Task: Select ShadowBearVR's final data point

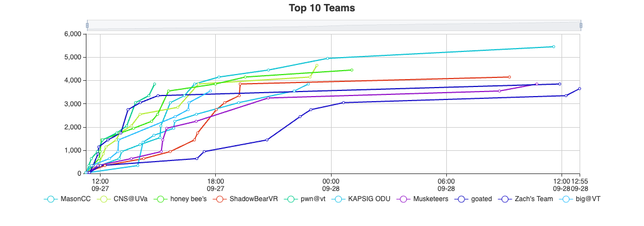Action: coord(510,77)
